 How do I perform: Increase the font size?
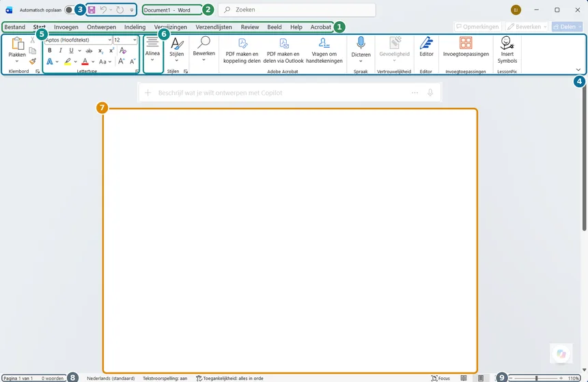coord(121,61)
